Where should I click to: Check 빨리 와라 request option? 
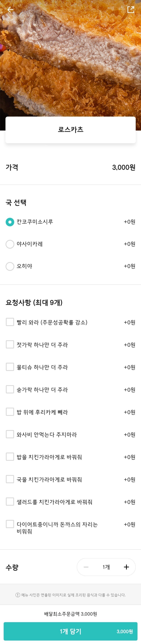[10, 322]
